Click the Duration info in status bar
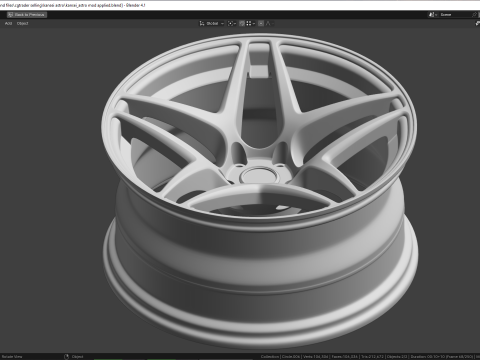480x360 pixels. pos(442,357)
